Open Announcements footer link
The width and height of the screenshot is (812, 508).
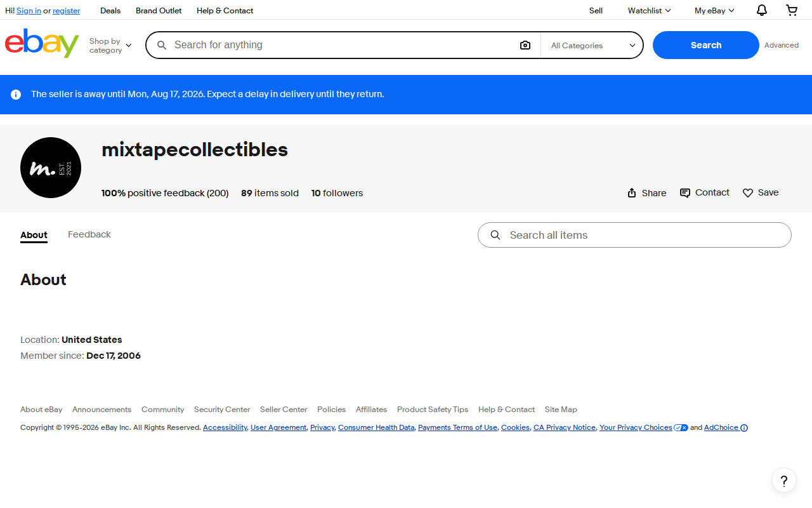(101, 410)
